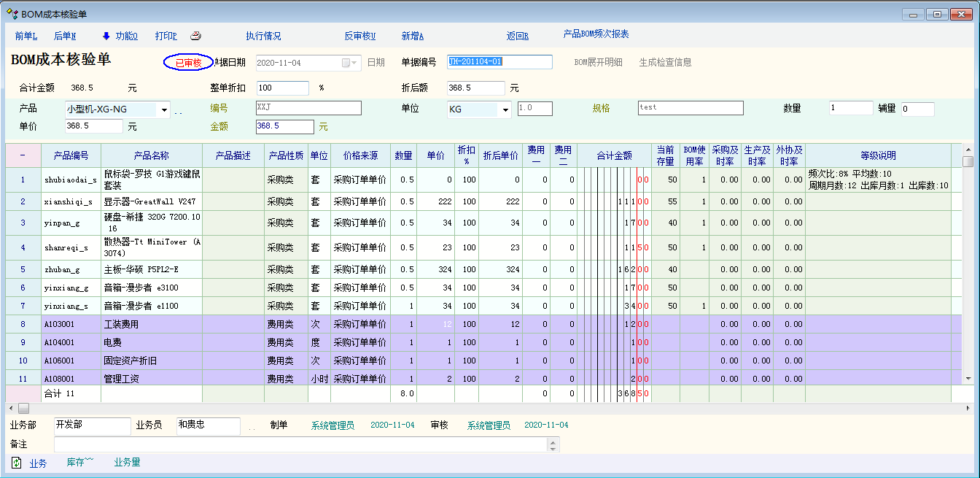Open the 产品BOM频次报表 report link

pos(596,34)
